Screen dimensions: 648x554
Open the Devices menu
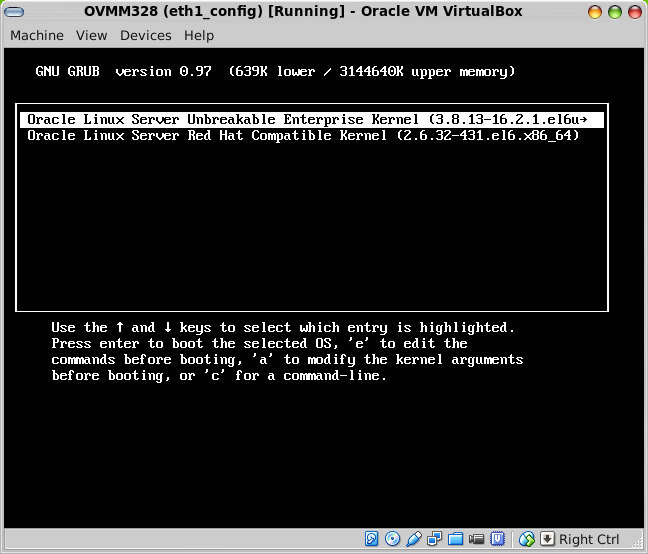(145, 36)
